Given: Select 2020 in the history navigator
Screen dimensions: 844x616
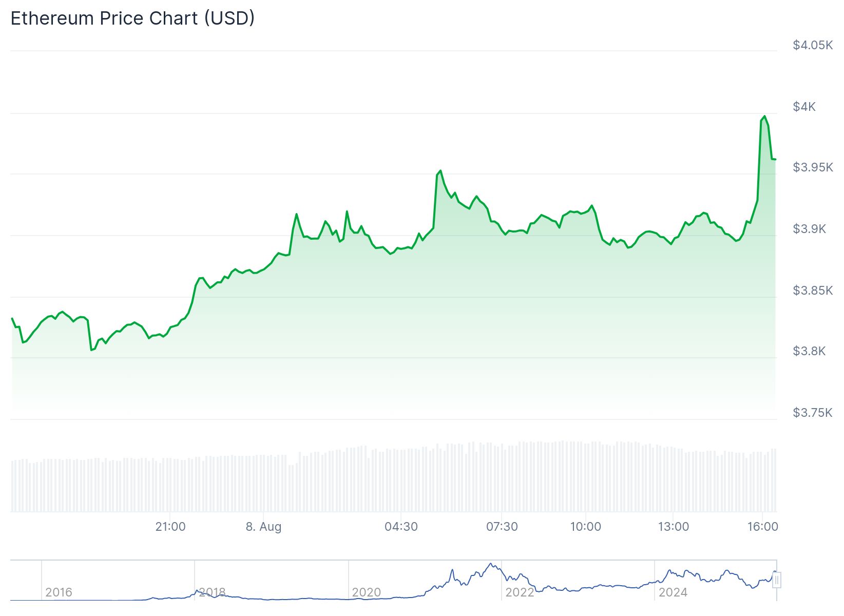Looking at the screenshot, I should point(366,592).
